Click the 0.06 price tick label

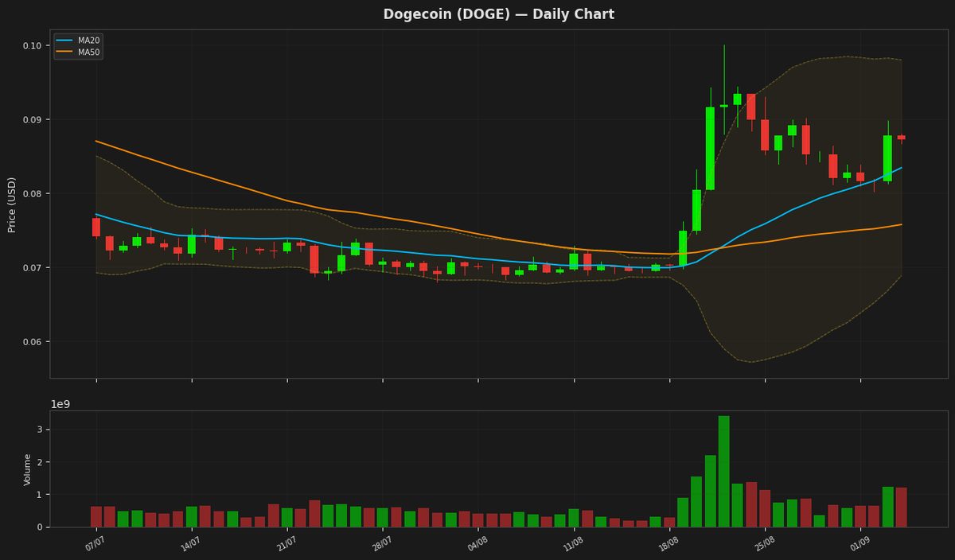(32, 341)
